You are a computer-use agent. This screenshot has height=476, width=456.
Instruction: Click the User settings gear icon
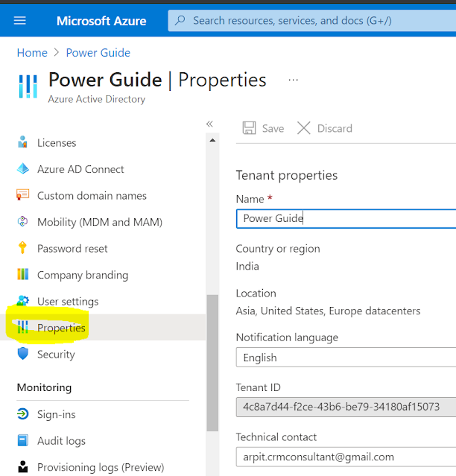tap(23, 300)
